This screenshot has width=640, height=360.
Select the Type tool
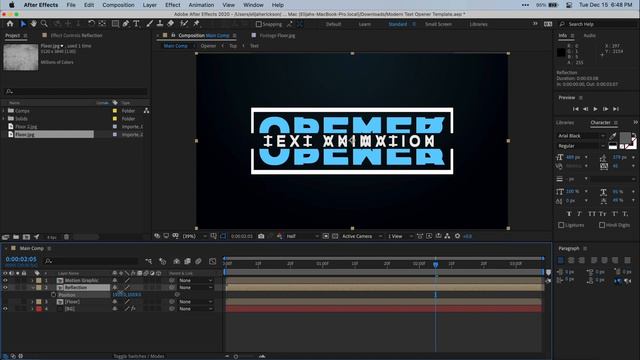coord(136,24)
